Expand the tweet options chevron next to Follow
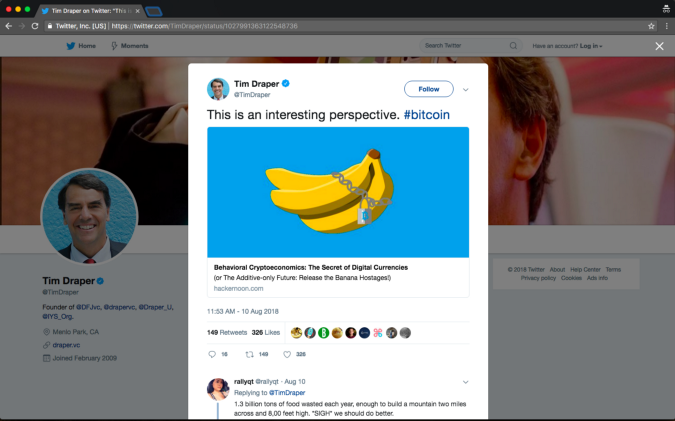Screen dimensions: 675x421 tap(465, 89)
